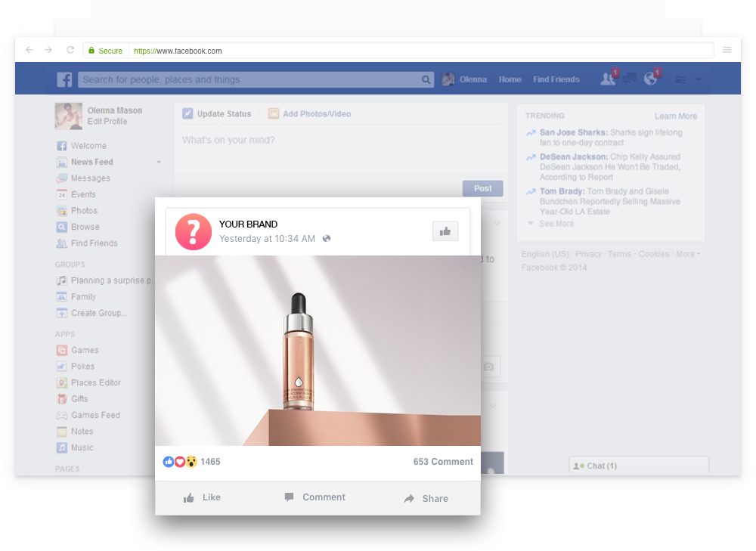
Task: Open the serum bottle post image
Action: pyautogui.click(x=318, y=351)
